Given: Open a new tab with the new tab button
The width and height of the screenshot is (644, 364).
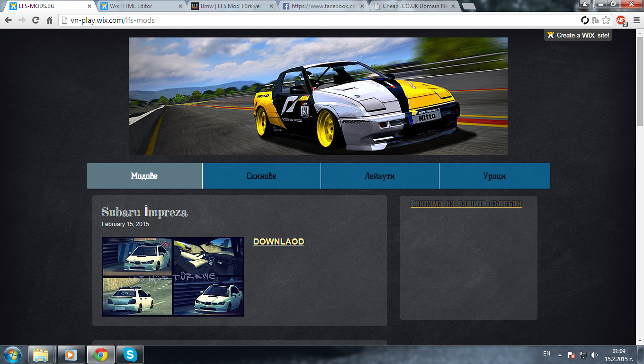Looking at the screenshot, I should [x=468, y=7].
